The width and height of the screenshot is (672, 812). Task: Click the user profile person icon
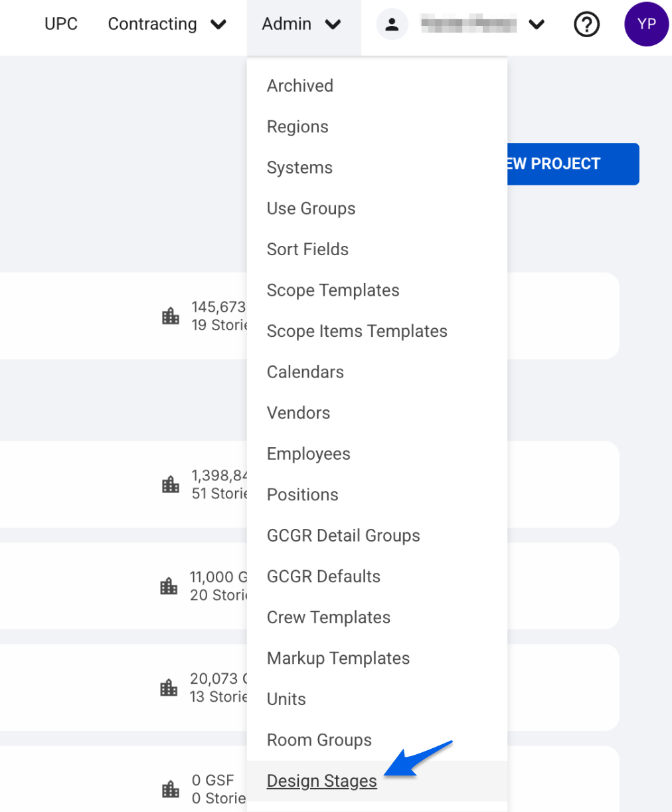tap(392, 25)
